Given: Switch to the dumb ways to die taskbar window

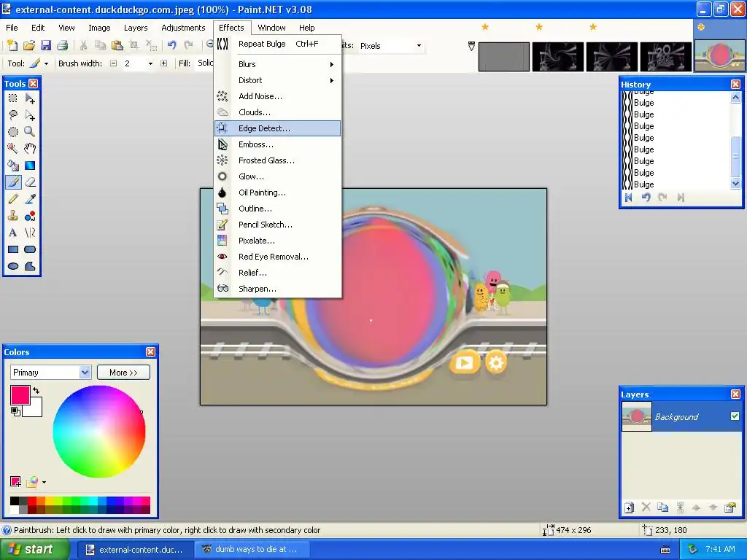Looking at the screenshot, I should 251,549.
